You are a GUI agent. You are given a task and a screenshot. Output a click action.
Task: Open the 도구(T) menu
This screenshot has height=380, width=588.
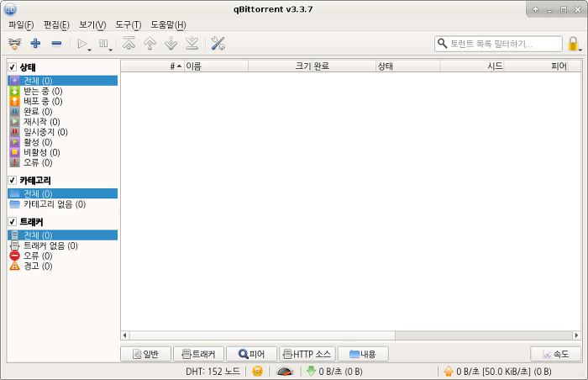[x=129, y=24]
